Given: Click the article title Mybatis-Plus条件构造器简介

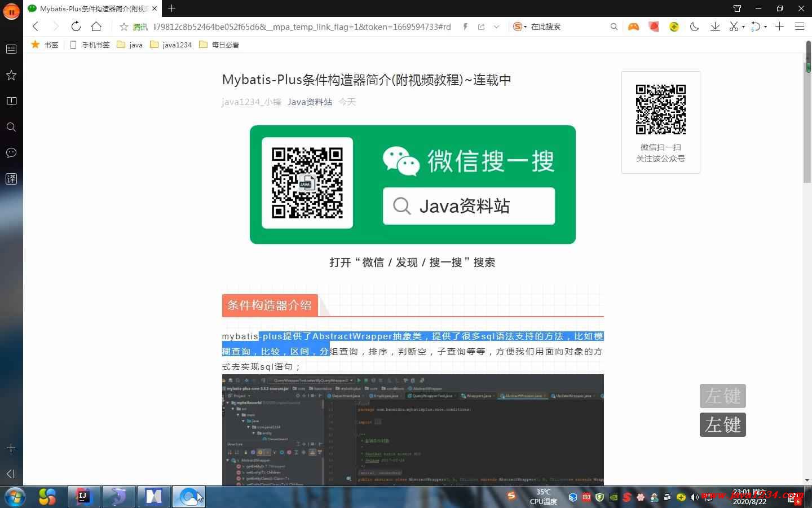Looking at the screenshot, I should [x=367, y=80].
